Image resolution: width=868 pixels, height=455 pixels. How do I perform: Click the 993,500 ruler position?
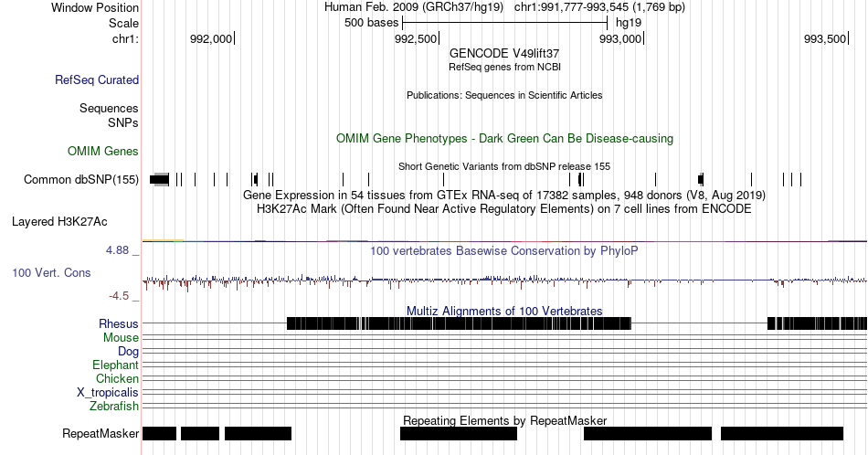click(x=825, y=38)
